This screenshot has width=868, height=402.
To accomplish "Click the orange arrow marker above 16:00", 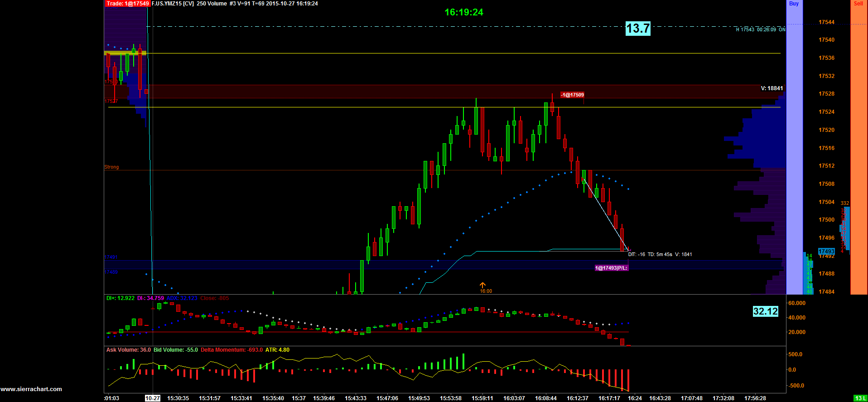I will click(x=482, y=285).
